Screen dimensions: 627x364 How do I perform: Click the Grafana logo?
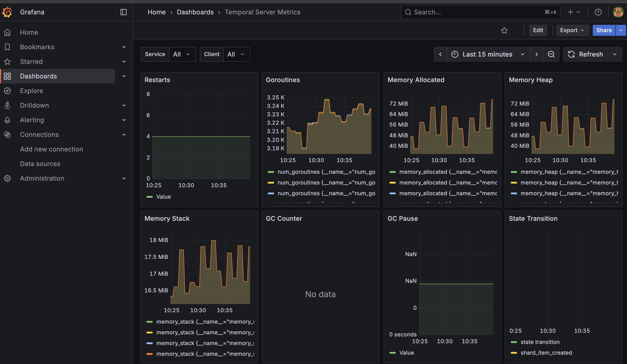pyautogui.click(x=7, y=12)
